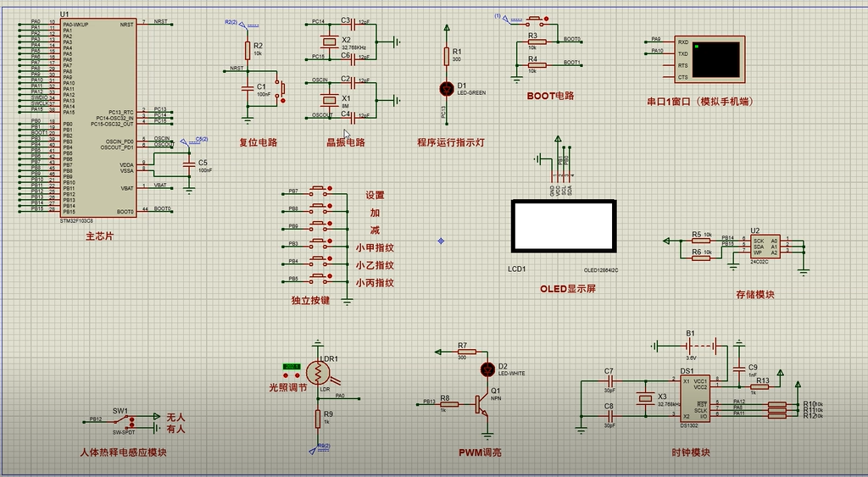This screenshot has width=868, height=477.
Task: Select capacitor C6 near PC15
Action: pos(353,58)
